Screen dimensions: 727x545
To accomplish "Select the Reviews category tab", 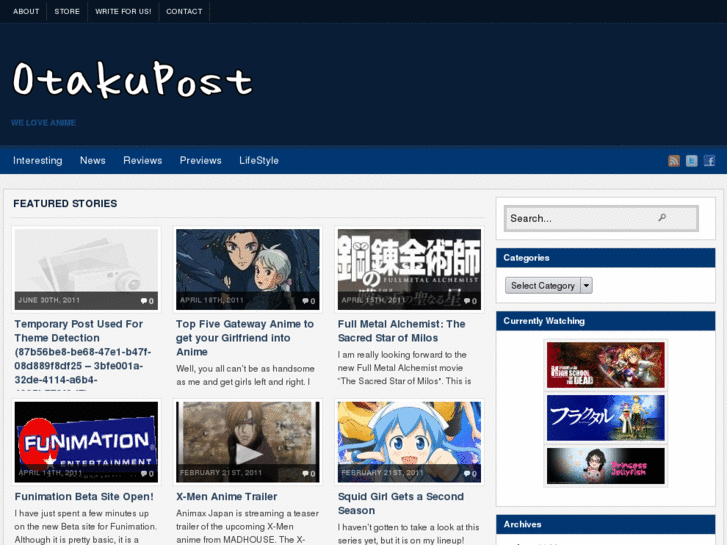I will click(x=143, y=160).
